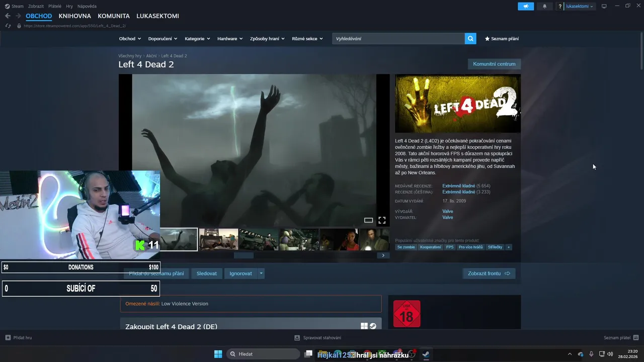
Task: Toggle theater mode on the video
Action: (368, 220)
